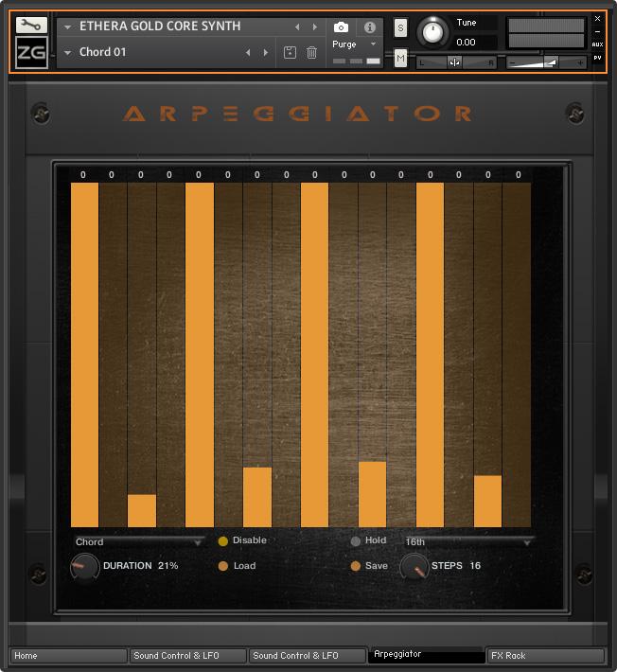Open the second Sound Control & LFO tab

coord(308,655)
